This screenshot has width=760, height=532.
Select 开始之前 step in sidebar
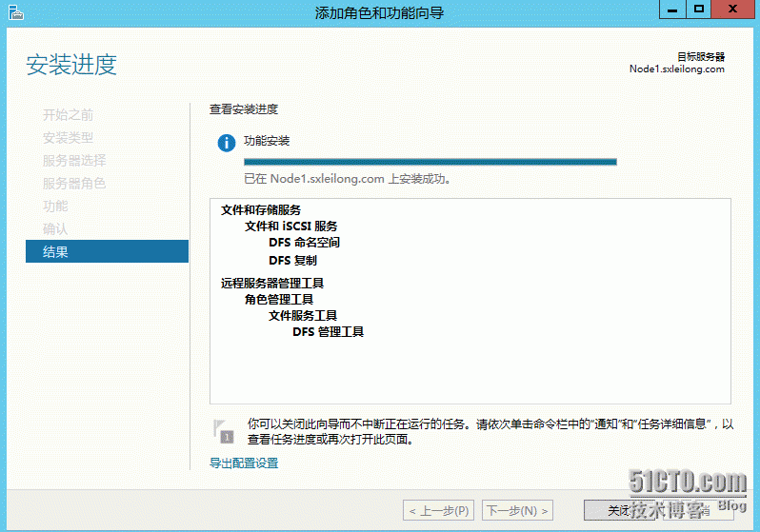[x=68, y=115]
